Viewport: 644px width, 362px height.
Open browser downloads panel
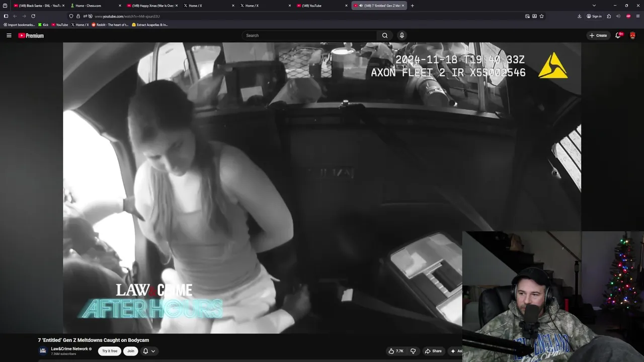[580, 16]
